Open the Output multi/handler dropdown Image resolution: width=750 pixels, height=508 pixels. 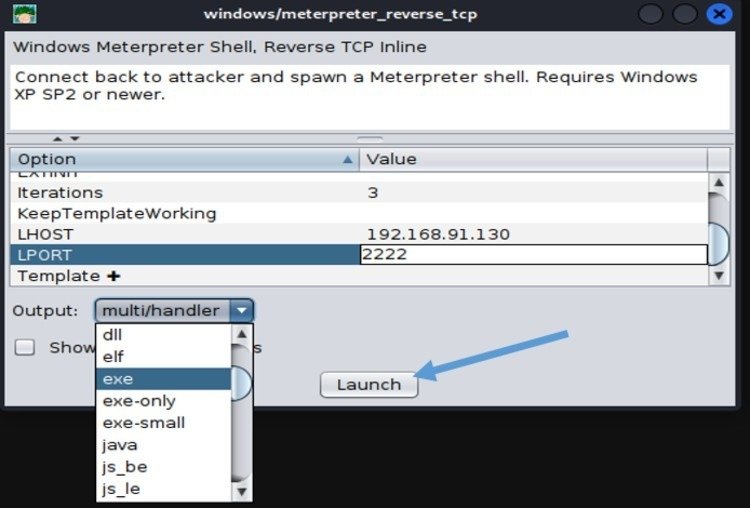(174, 311)
